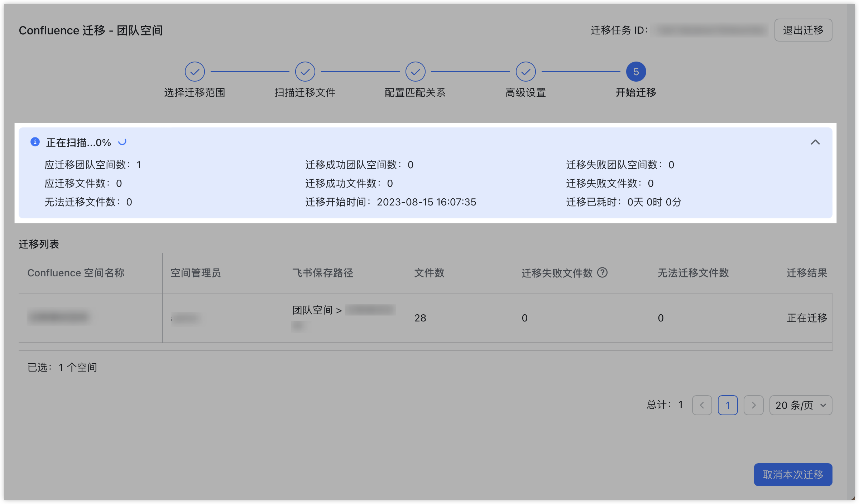The image size is (859, 504).
Task: Click the completed checkmark on 选择迁移范围 step
Action: click(x=195, y=71)
